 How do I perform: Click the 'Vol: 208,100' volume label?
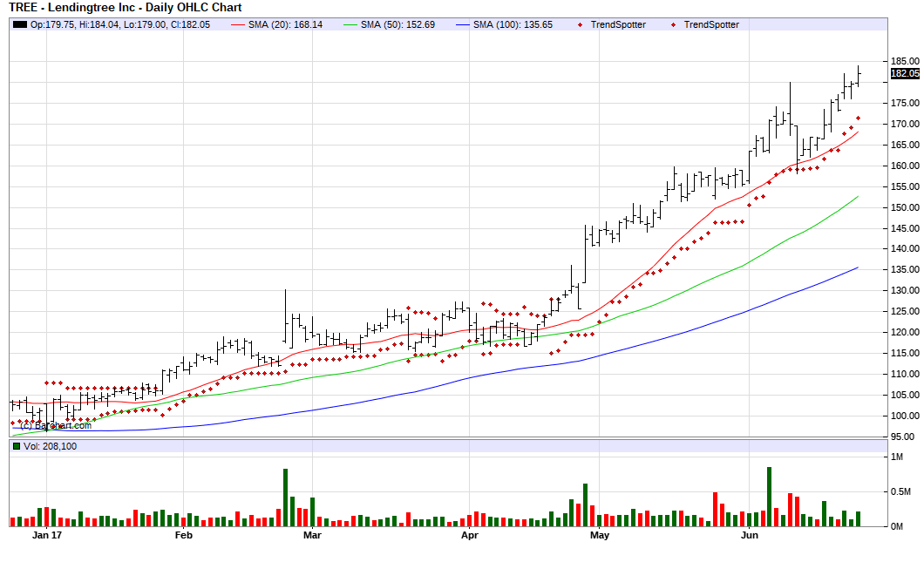(50, 446)
